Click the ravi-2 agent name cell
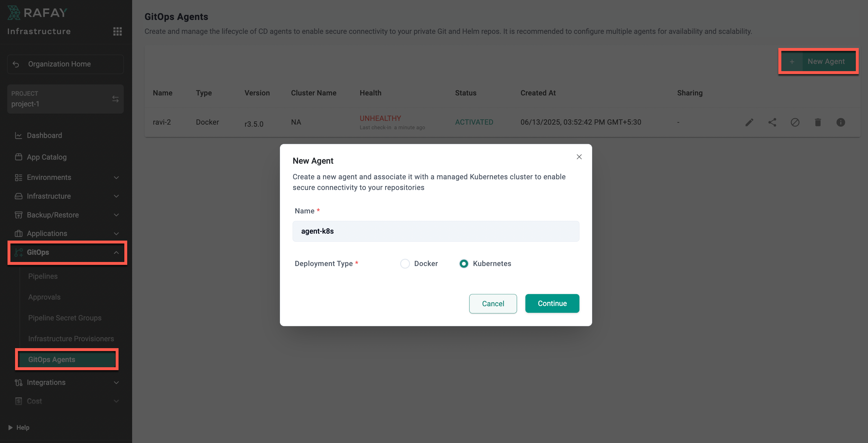This screenshot has height=443, width=868. (x=162, y=122)
